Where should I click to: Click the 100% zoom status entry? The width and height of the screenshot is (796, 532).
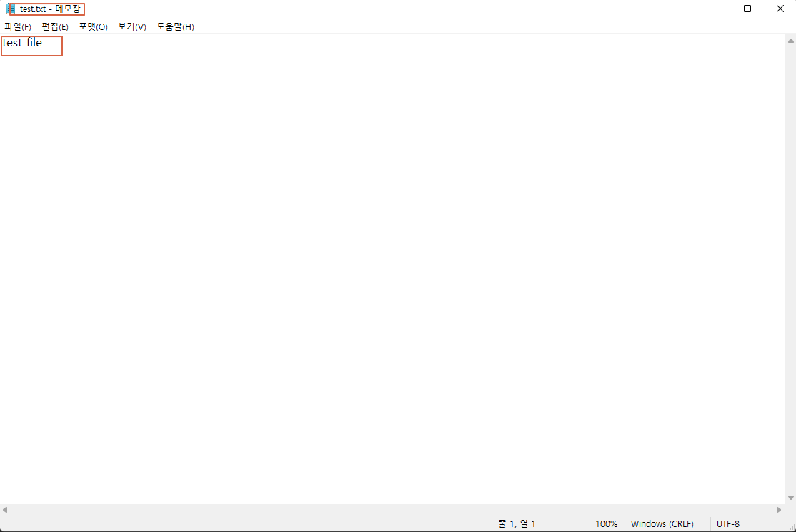606,524
